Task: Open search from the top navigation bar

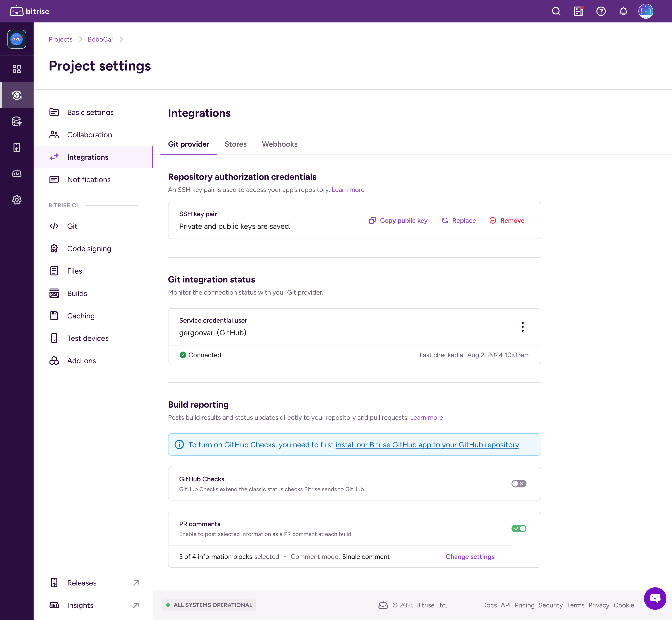Action: pyautogui.click(x=556, y=11)
